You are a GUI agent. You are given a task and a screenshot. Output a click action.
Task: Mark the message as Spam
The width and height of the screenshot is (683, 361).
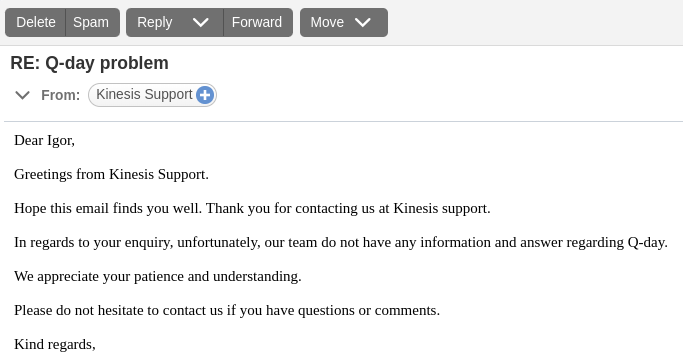[x=92, y=22]
